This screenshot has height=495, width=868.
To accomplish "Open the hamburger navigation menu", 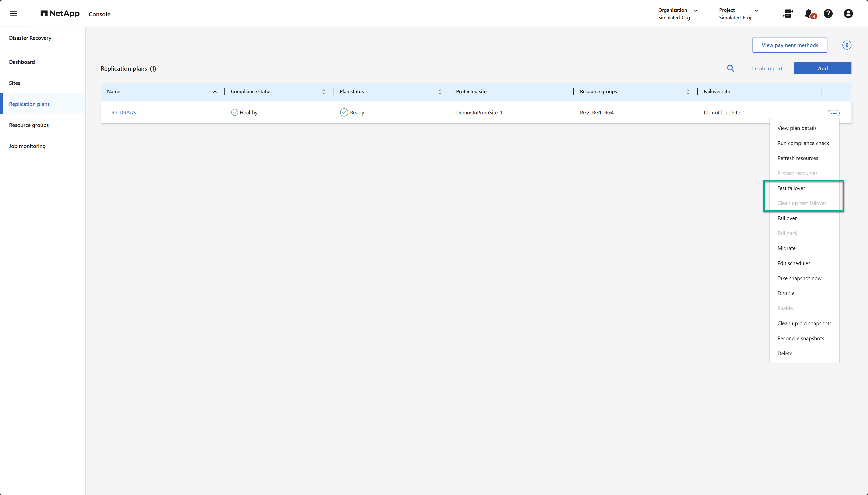I will pos(13,14).
